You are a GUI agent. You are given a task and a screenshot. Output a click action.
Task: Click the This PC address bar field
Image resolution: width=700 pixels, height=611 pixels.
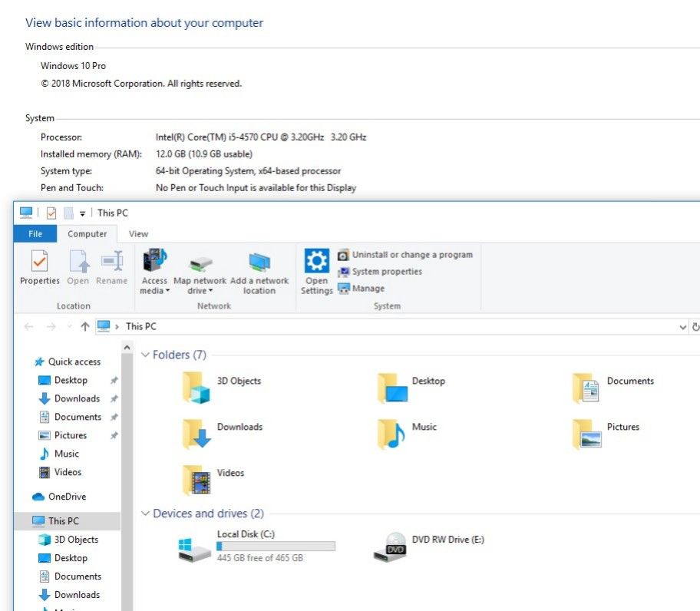pos(384,326)
